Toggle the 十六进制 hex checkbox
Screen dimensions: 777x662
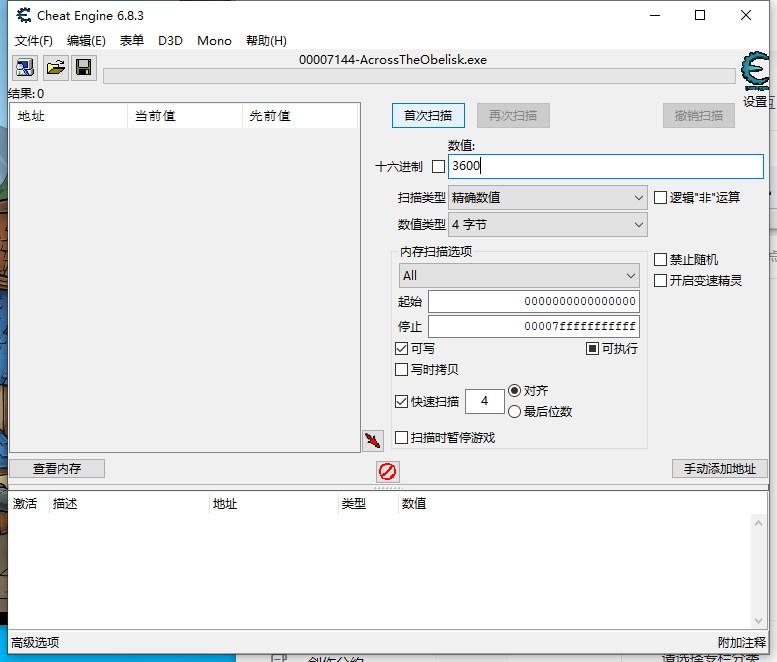point(439,166)
